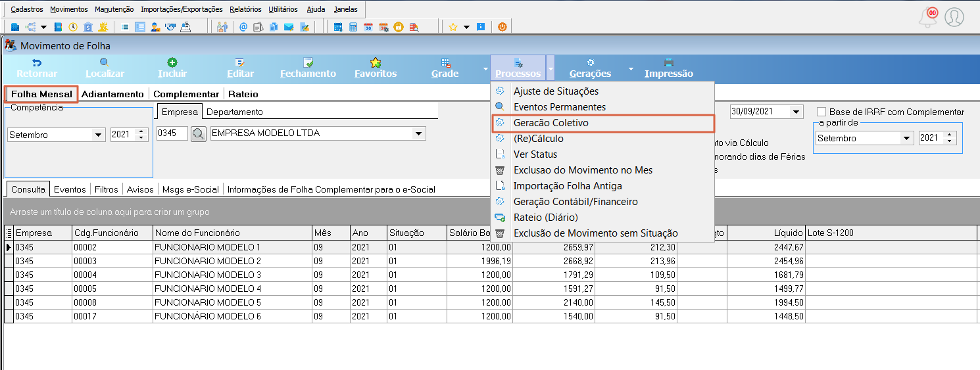Expand dropdown arrow next to org chart icon
The width and height of the screenshot is (980, 370).
[43, 27]
